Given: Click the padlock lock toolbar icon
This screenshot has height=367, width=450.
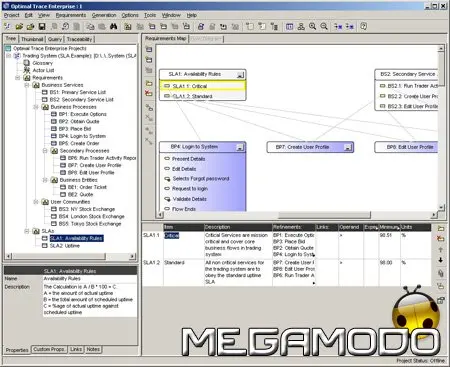Looking at the screenshot, I should pyautogui.click(x=201, y=27).
